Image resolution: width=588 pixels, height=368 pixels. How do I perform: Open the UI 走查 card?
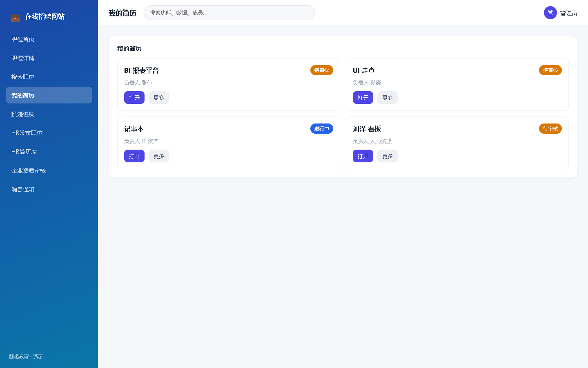(363, 98)
